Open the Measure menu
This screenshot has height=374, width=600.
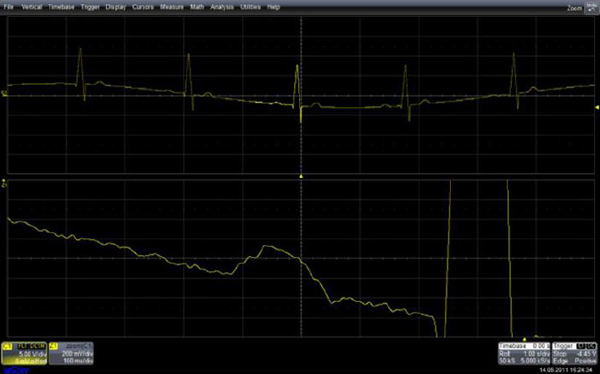(171, 7)
